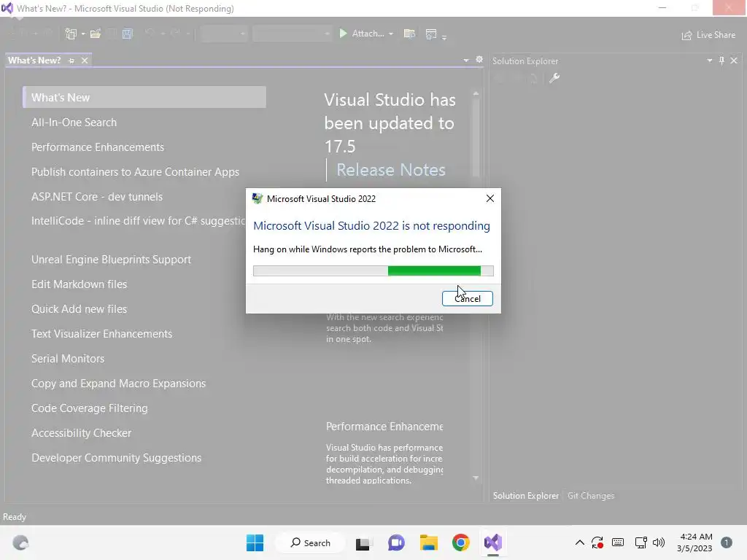Screen dimensions: 747x560
Task: Select Developer Community Suggestions topic
Action: [x=116, y=458]
